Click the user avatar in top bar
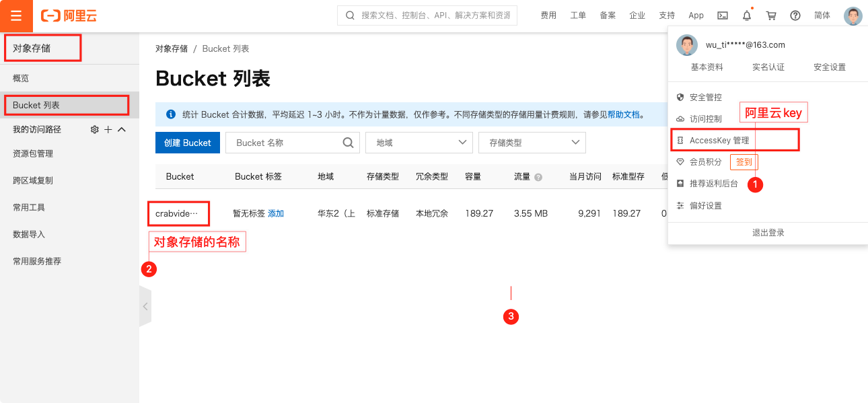 tap(853, 15)
